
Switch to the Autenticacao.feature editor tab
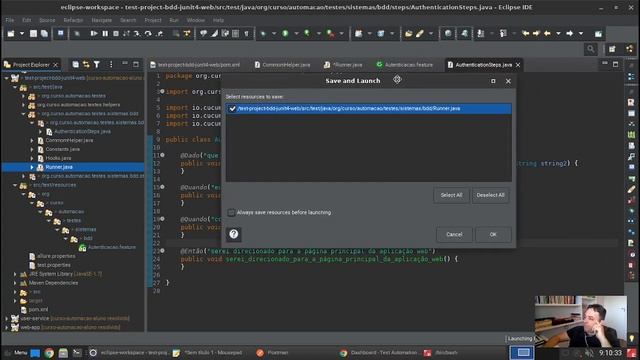[x=405, y=65]
